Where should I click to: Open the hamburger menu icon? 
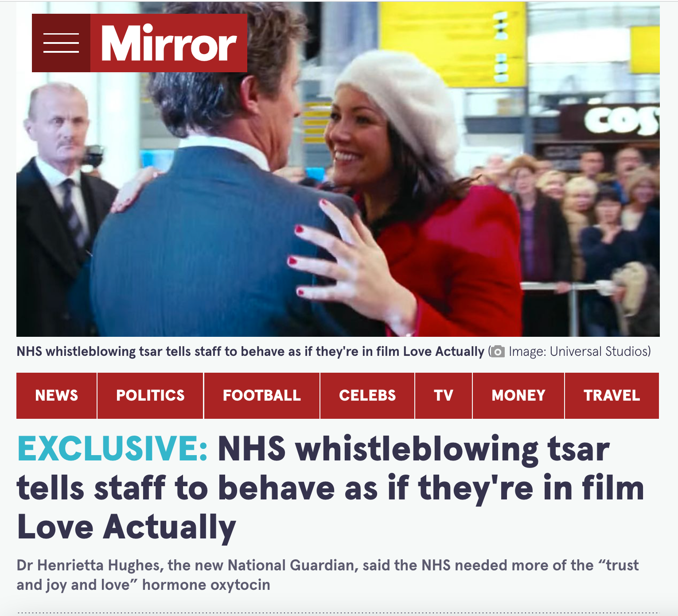pos(61,43)
